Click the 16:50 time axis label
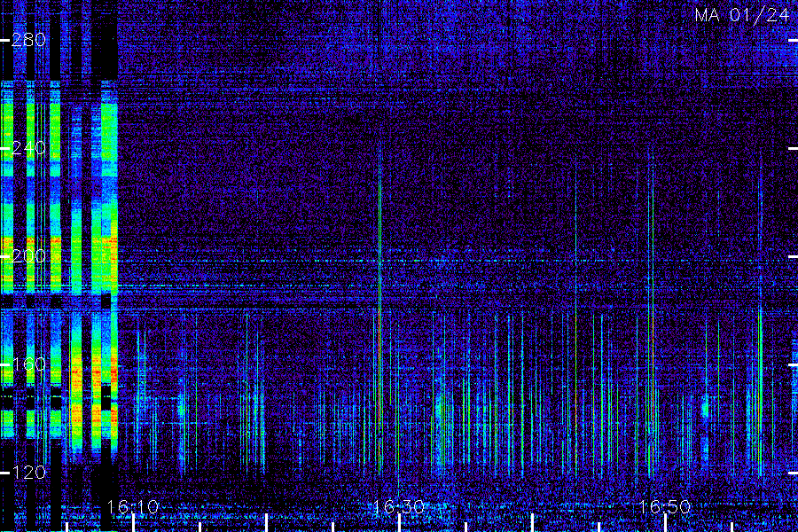This screenshot has height=532, width=798. (x=665, y=507)
